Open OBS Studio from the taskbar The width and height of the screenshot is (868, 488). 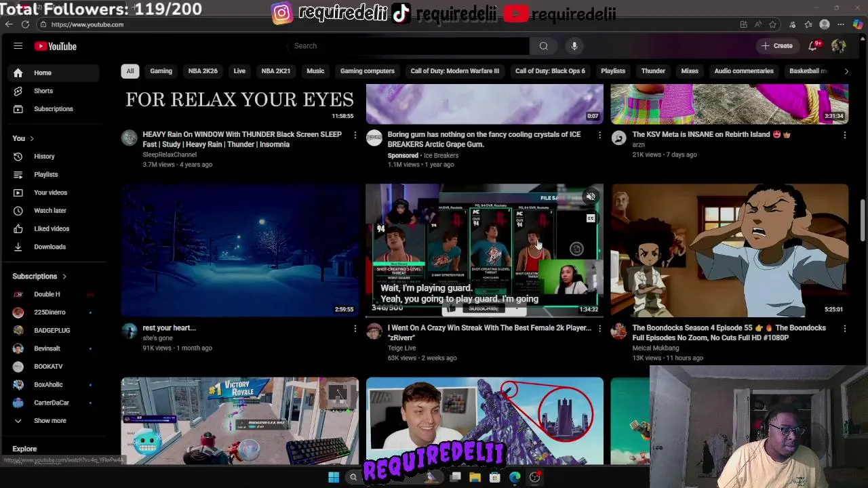coord(534,477)
